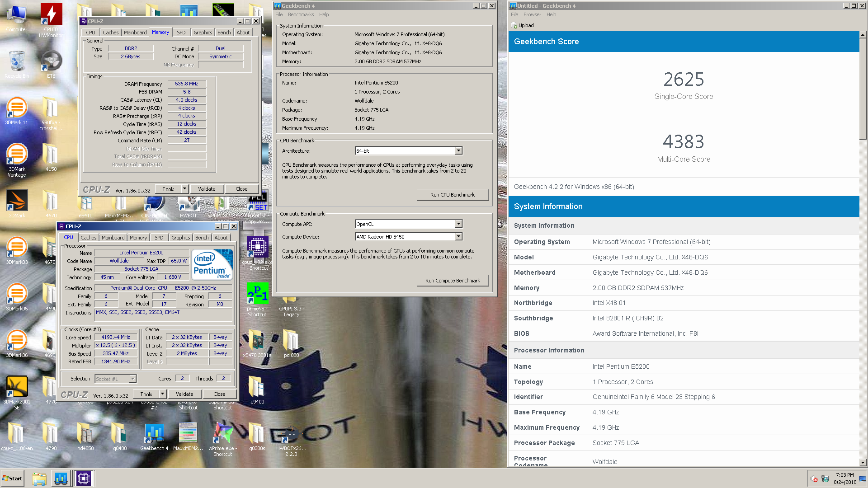
Task: Open the Start menu
Action: coord(12,479)
